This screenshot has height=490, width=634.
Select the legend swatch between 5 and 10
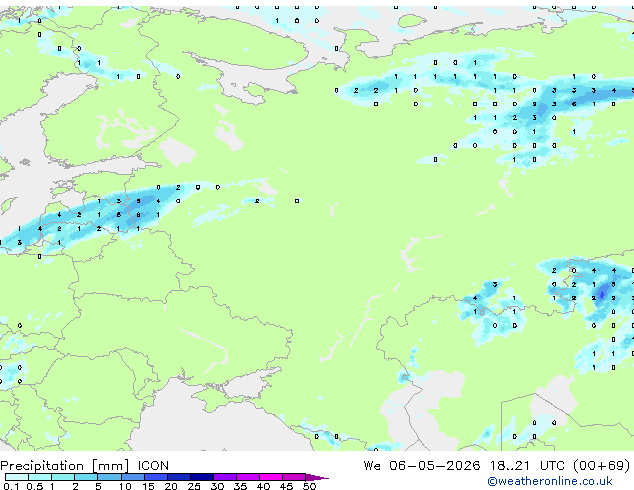pyautogui.click(x=109, y=477)
